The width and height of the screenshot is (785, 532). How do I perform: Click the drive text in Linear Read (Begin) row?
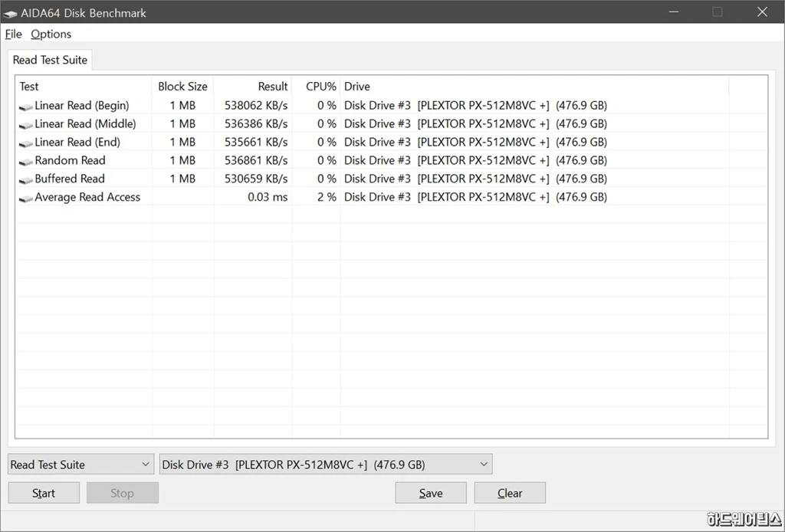coord(475,106)
